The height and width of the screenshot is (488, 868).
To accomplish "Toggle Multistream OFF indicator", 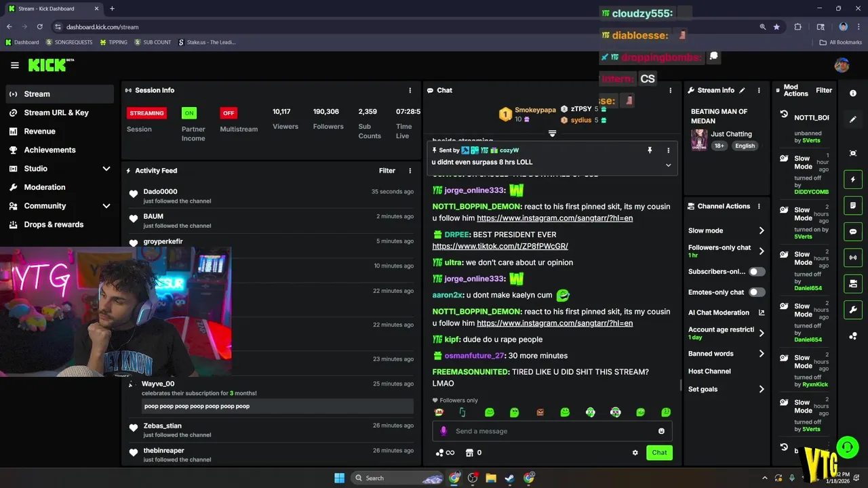I will [229, 113].
